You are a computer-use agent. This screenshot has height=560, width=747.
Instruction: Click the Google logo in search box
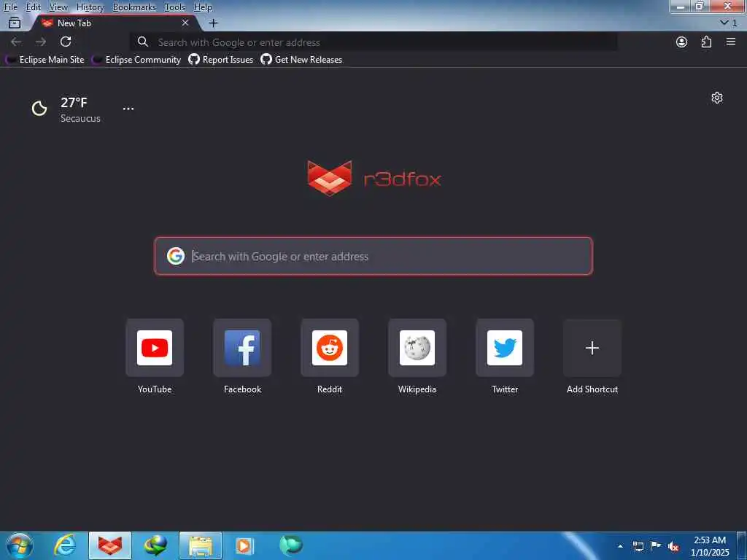point(176,256)
